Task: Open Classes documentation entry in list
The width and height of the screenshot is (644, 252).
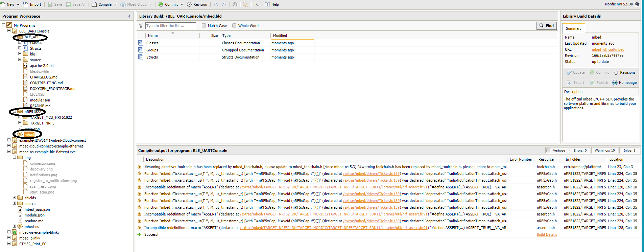Action: pyautogui.click(x=152, y=43)
